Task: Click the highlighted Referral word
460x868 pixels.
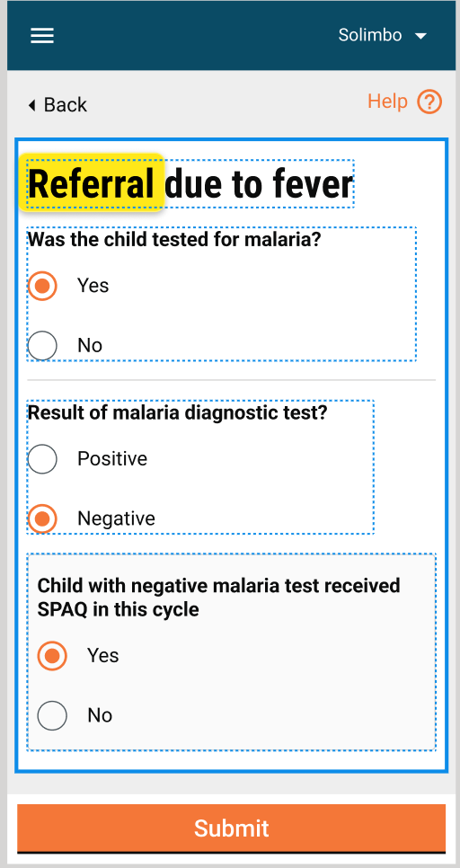Action: [92, 184]
